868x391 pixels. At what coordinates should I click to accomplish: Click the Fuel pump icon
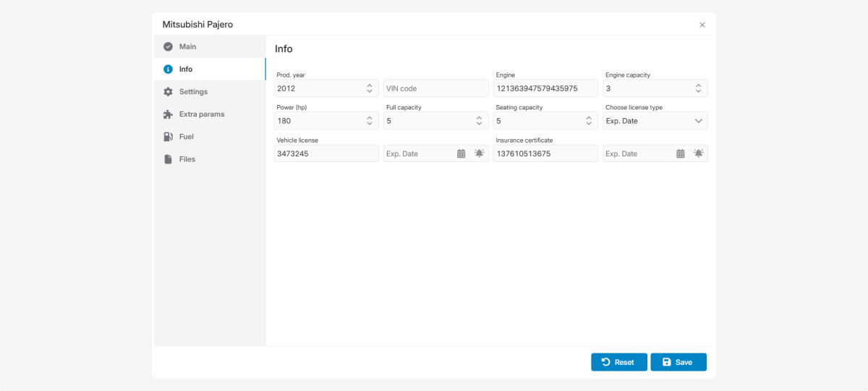click(x=168, y=137)
